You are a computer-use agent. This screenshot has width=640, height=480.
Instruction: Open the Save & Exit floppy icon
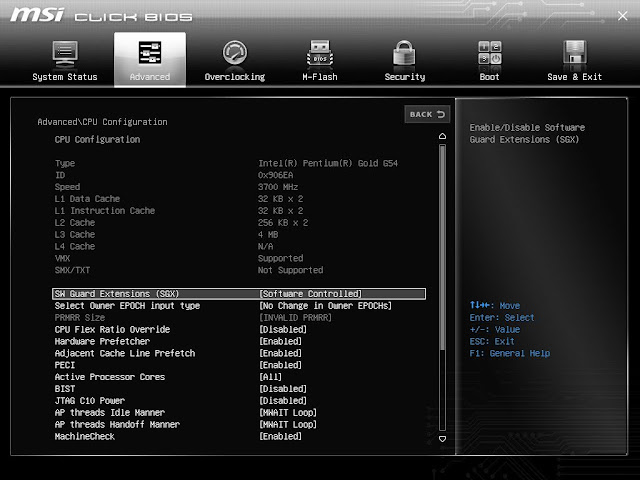coord(575,53)
